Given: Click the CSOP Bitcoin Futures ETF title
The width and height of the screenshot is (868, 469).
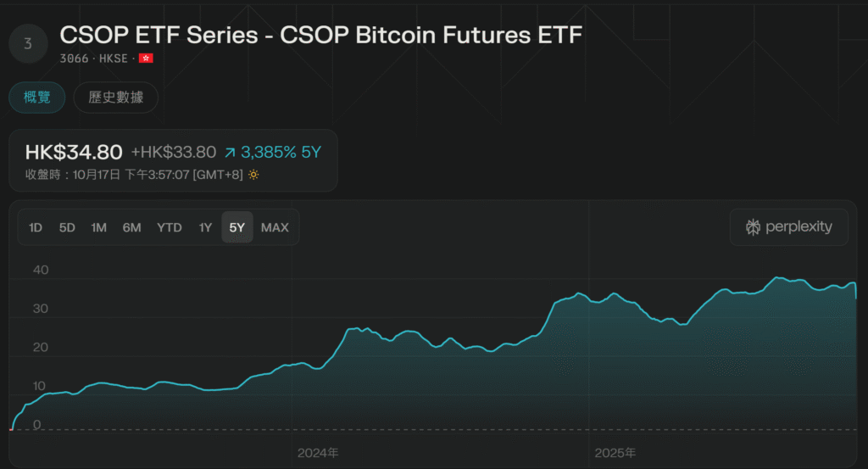Looking at the screenshot, I should [x=321, y=34].
